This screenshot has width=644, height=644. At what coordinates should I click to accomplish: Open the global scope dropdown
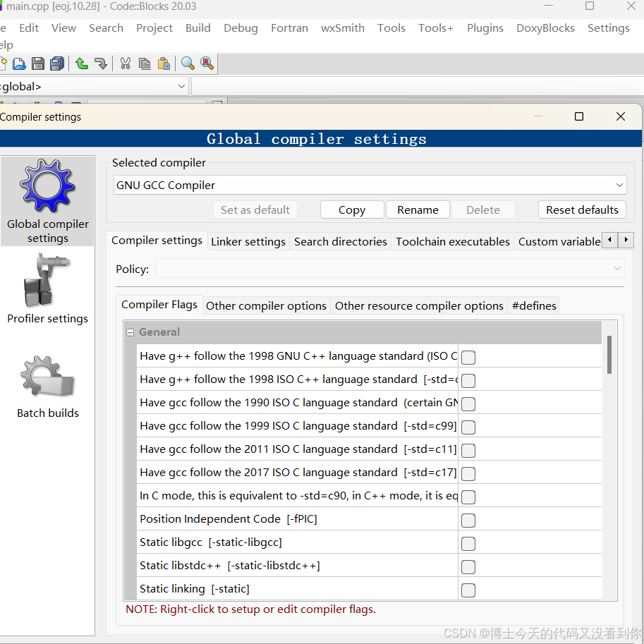click(x=94, y=87)
